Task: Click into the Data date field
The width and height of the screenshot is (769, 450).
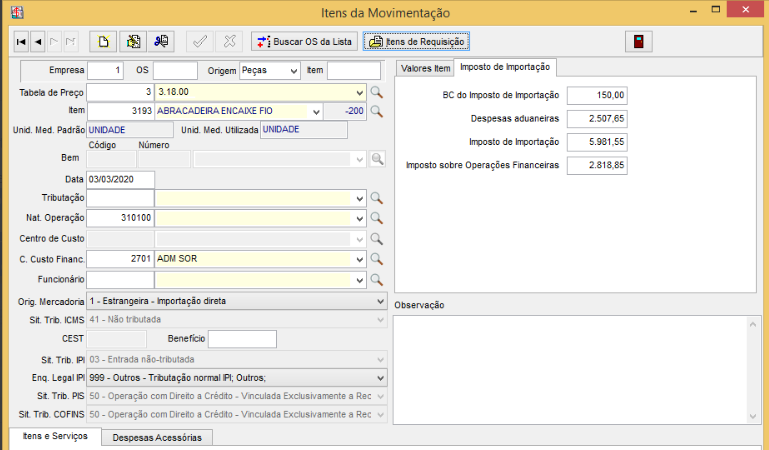Action: [120, 179]
